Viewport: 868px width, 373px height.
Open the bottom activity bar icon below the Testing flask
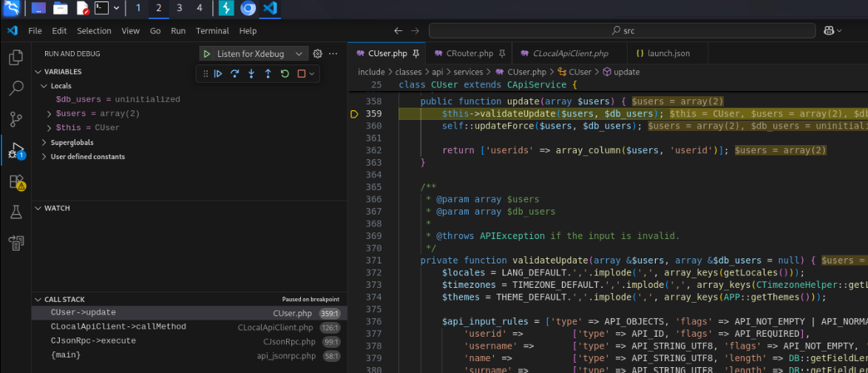pyautogui.click(x=16, y=243)
